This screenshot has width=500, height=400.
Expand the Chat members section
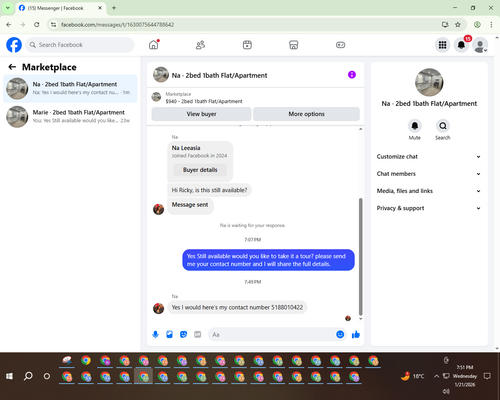coord(429,174)
